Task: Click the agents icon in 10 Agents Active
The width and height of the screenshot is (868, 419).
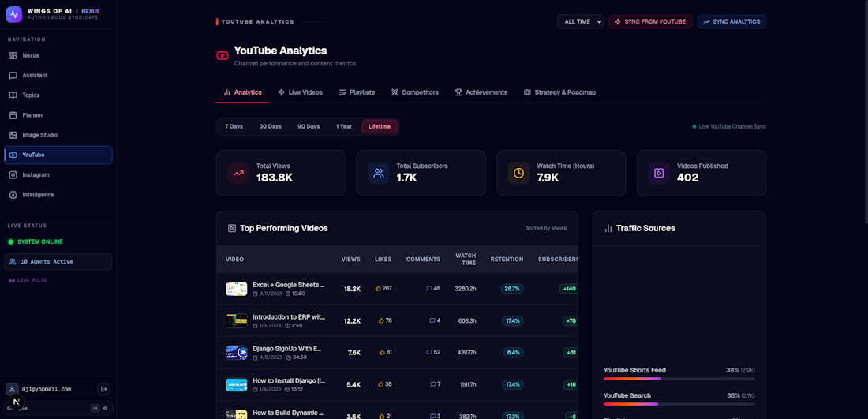Action: (x=13, y=262)
